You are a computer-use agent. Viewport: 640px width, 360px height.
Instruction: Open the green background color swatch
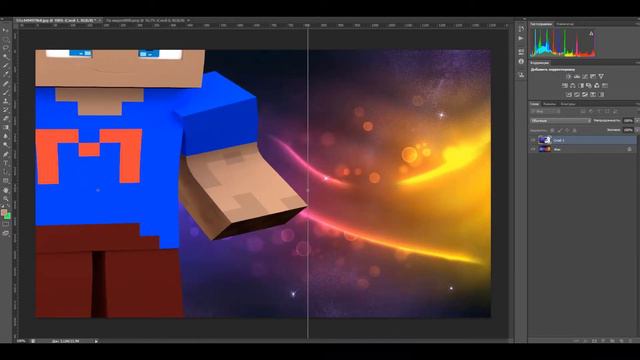(x=8, y=216)
